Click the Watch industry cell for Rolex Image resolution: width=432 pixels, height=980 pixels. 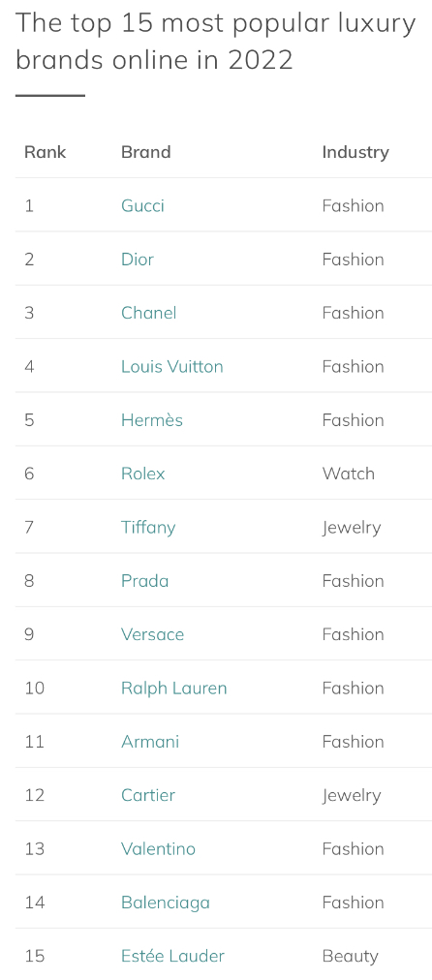(x=349, y=474)
